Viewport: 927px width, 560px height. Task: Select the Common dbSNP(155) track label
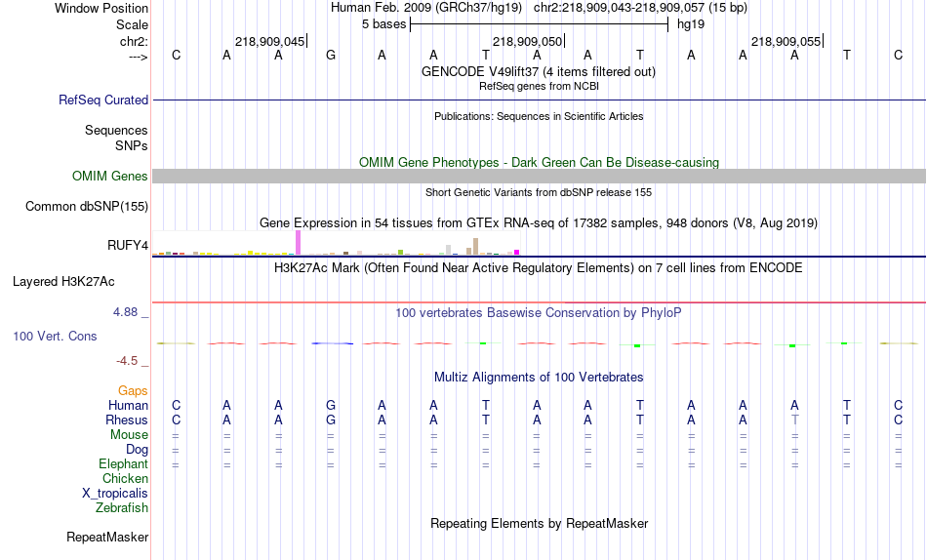tap(86, 207)
